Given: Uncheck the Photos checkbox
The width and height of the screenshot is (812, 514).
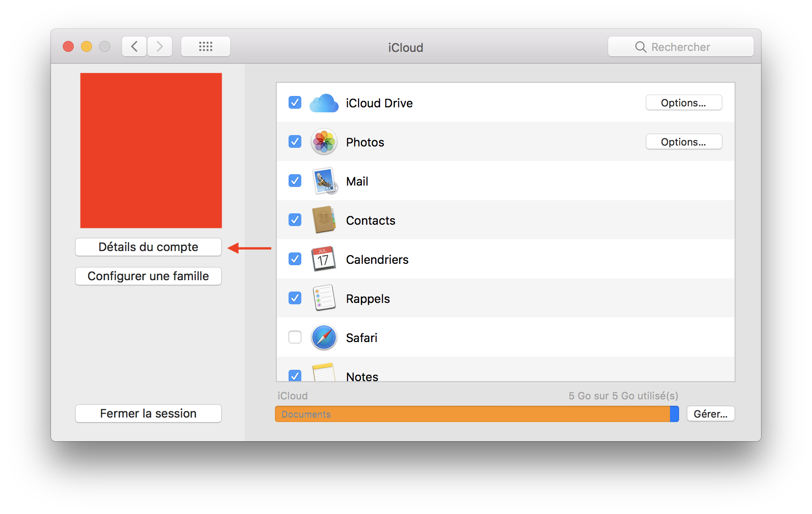Looking at the screenshot, I should (295, 142).
